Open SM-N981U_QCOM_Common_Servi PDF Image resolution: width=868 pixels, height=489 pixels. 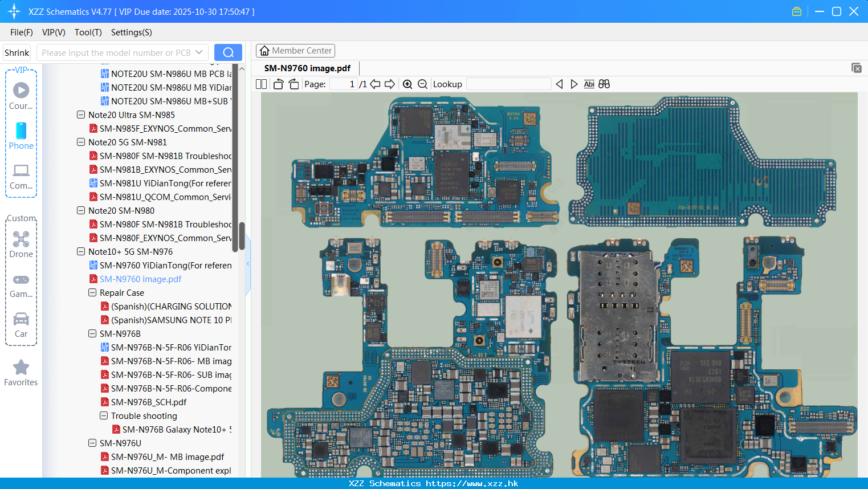click(x=160, y=197)
